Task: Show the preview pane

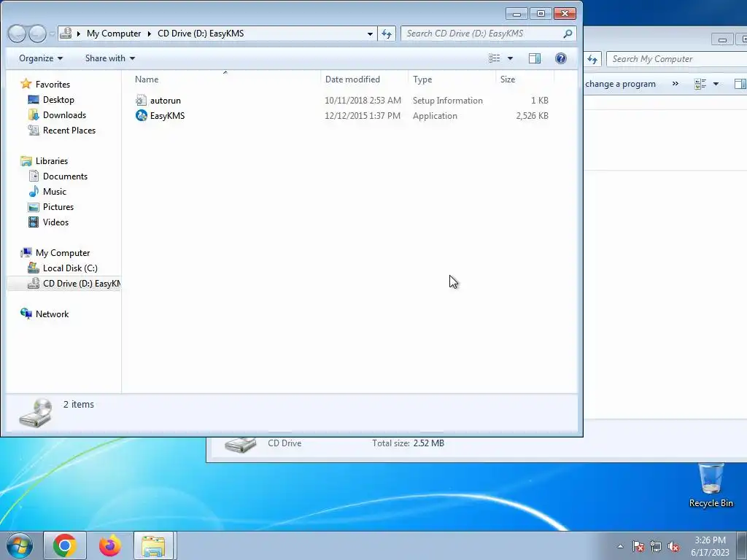Action: pos(535,58)
